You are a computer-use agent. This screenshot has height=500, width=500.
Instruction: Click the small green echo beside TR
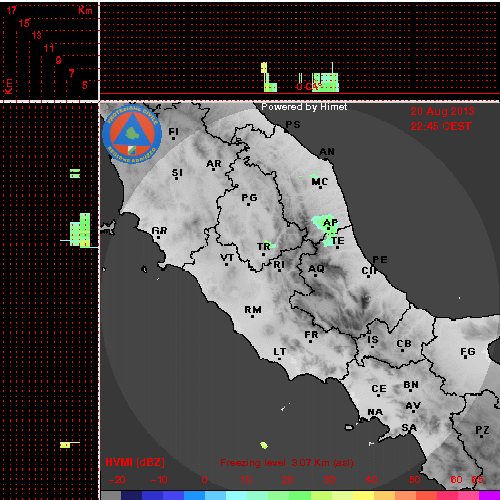point(271,244)
